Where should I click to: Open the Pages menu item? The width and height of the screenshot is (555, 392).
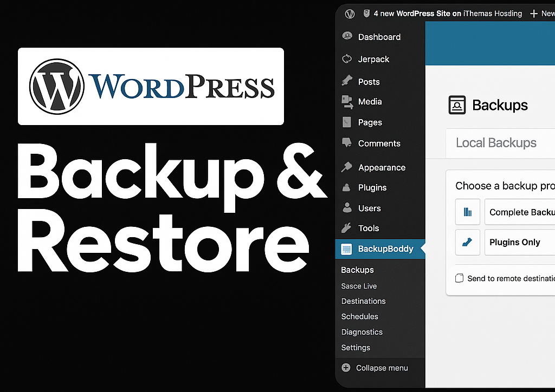point(370,123)
